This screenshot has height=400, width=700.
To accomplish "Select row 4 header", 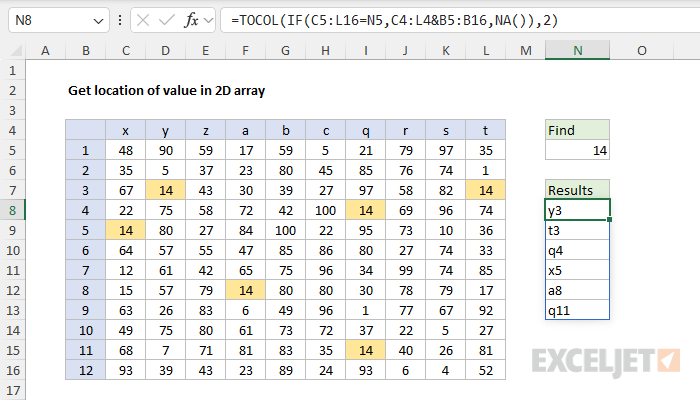I will click(12, 130).
